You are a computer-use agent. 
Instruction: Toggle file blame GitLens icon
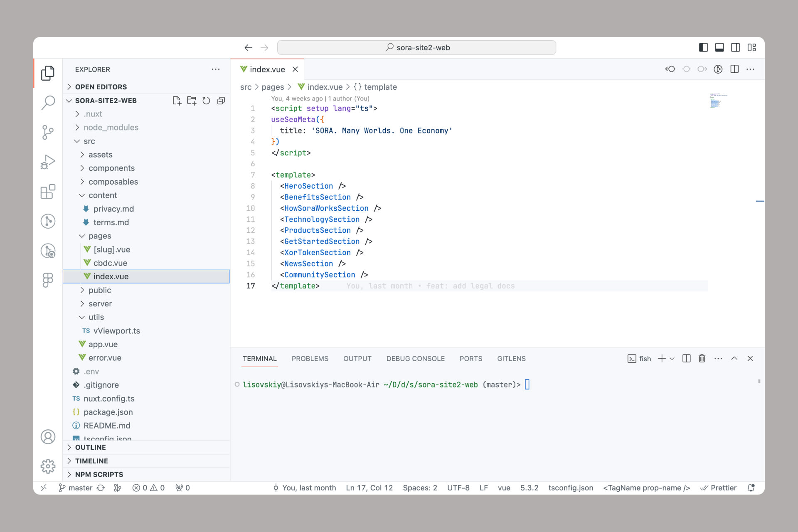[x=718, y=69]
